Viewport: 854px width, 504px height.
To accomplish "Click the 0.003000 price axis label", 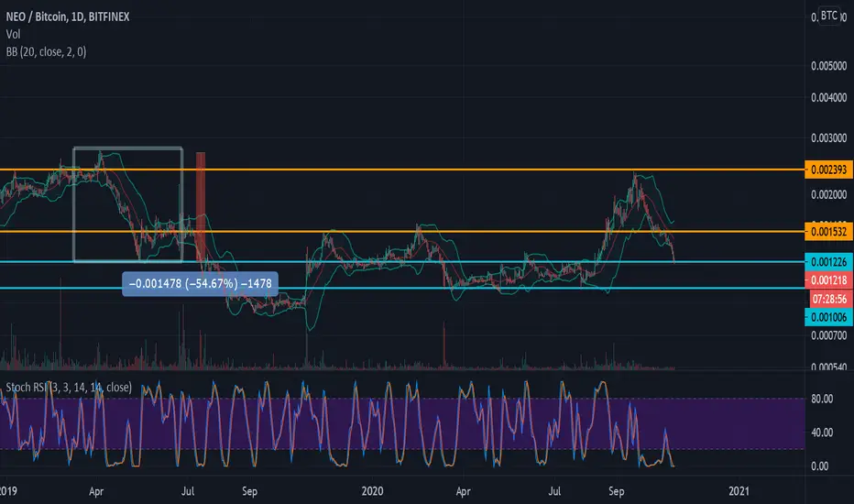I will 828,138.
